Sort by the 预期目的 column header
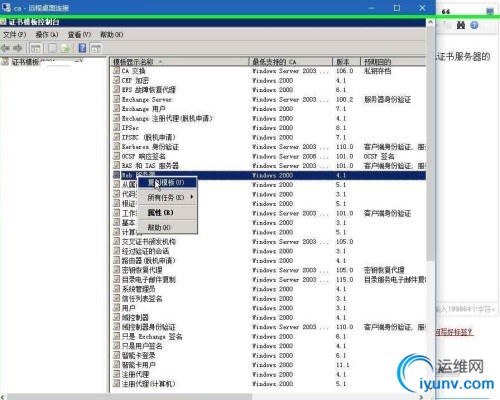 point(393,62)
